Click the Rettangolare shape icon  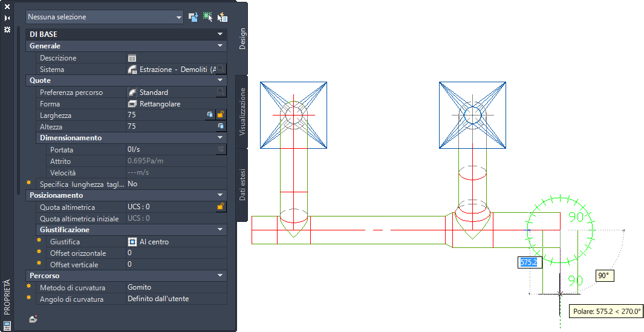pos(132,104)
